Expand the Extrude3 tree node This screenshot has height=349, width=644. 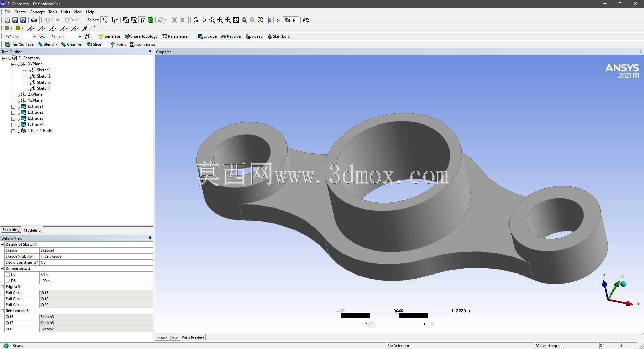pyautogui.click(x=13, y=118)
